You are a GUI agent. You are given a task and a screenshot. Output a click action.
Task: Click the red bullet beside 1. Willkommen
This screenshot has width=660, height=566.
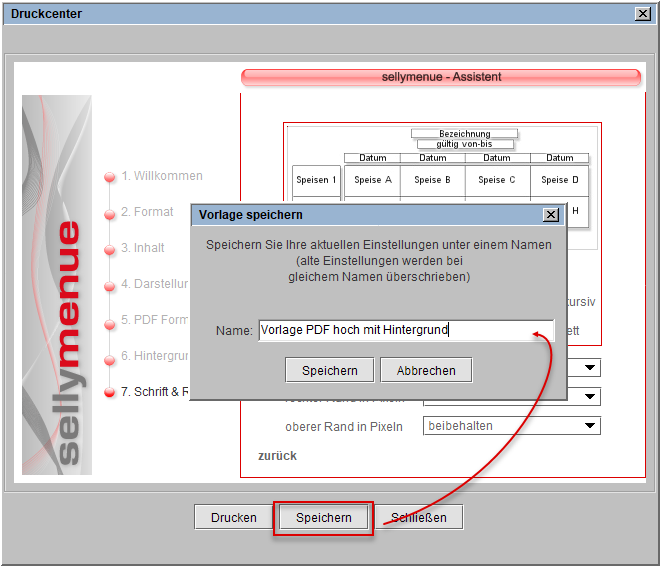110,178
